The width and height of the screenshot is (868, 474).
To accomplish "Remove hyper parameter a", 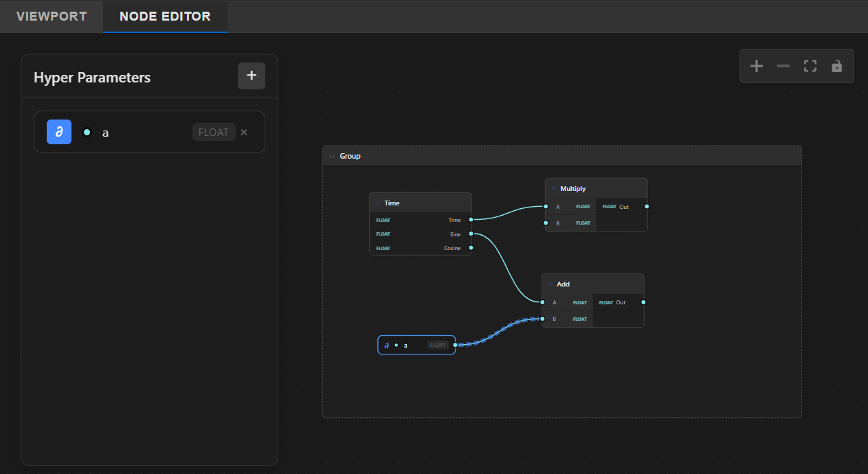I will pyautogui.click(x=244, y=132).
